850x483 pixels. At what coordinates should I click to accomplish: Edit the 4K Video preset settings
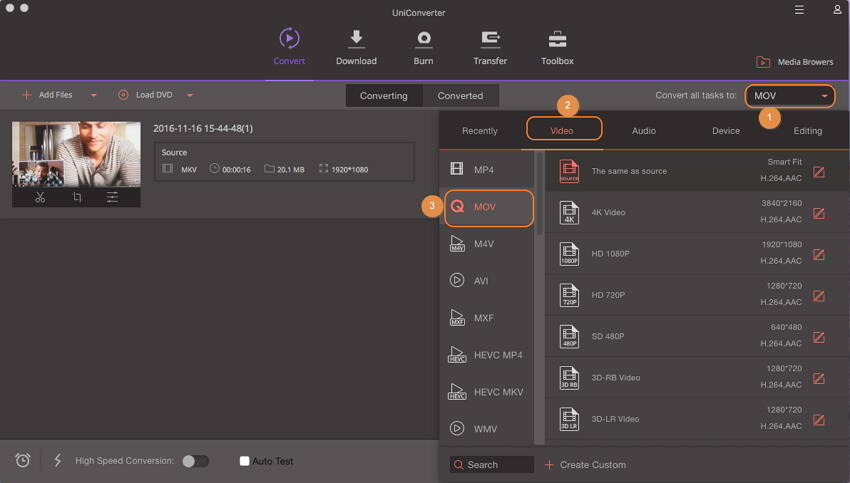click(819, 214)
